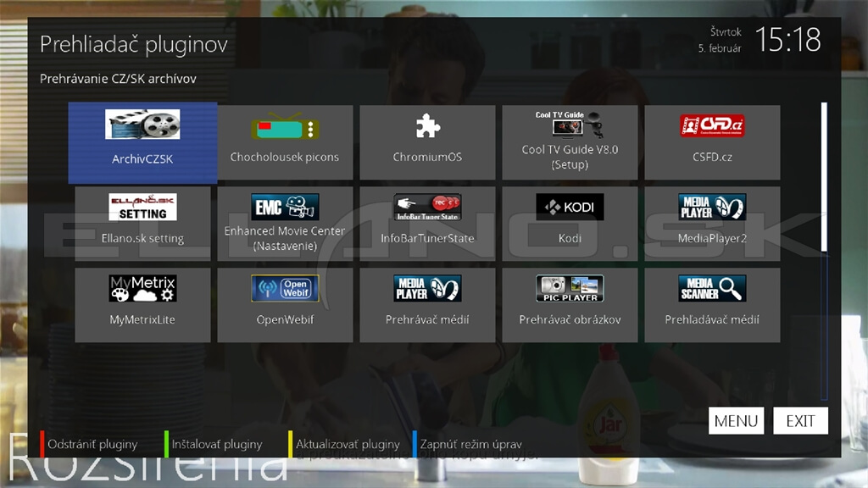868x488 pixels.
Task: Select the Prehľadávač médií media scanner
Action: pos(712,305)
